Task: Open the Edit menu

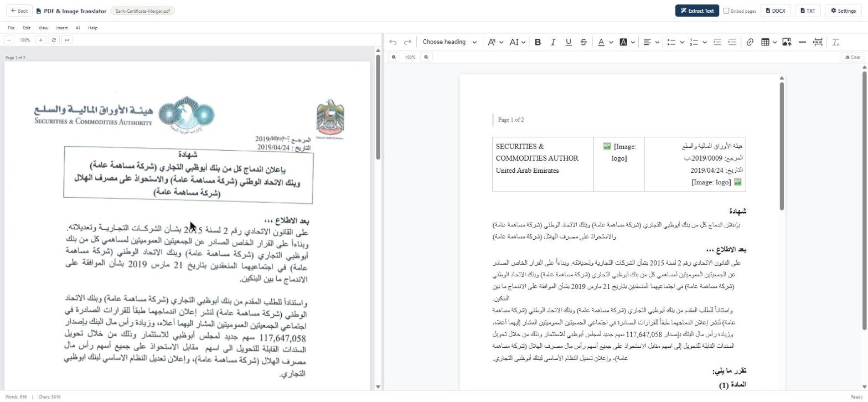Action: tap(26, 28)
